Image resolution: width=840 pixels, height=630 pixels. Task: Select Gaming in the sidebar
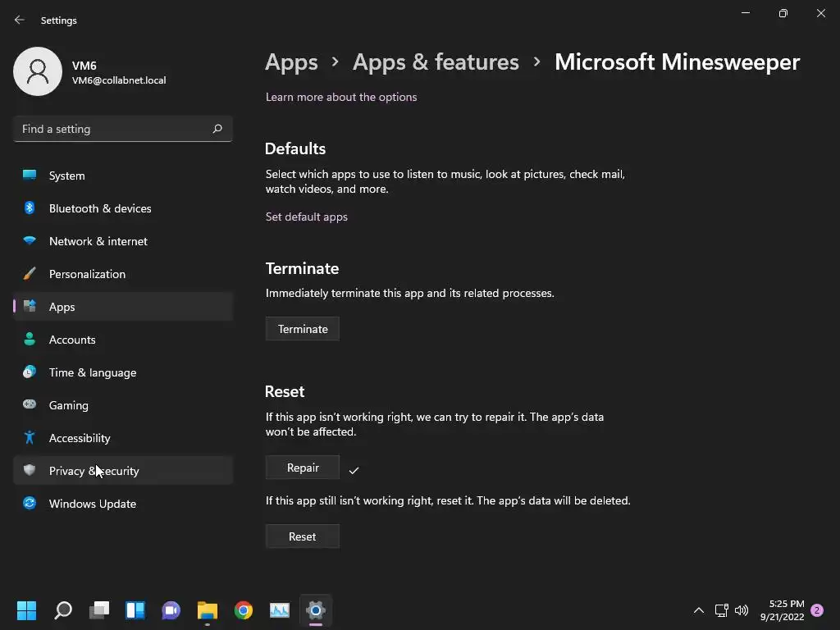pos(69,405)
